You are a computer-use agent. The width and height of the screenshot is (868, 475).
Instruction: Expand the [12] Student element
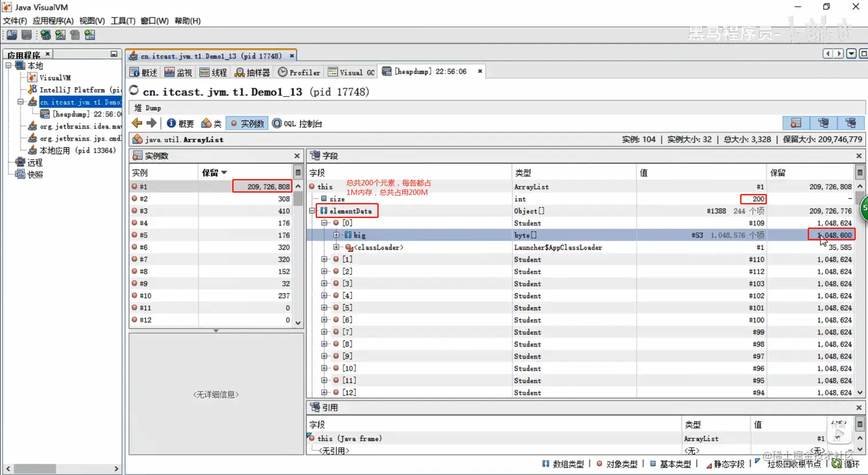(x=324, y=393)
